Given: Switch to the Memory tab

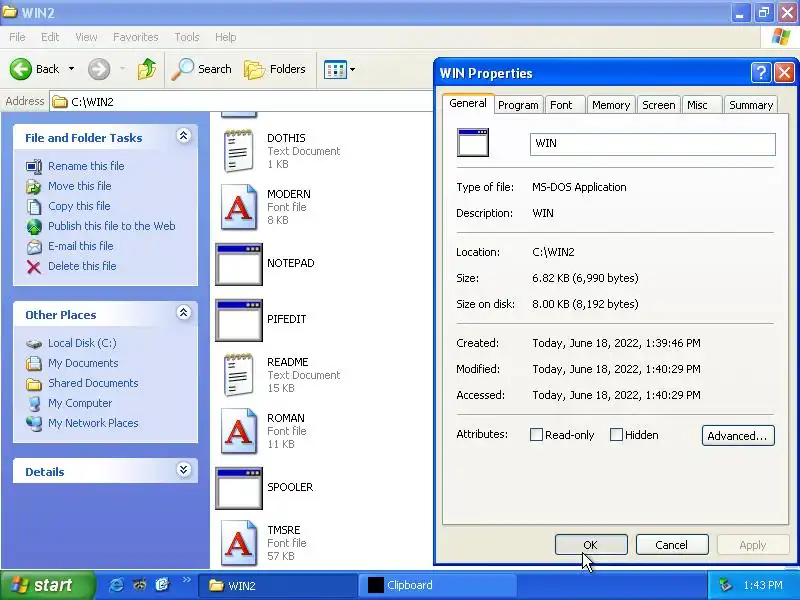Looking at the screenshot, I should click(611, 105).
